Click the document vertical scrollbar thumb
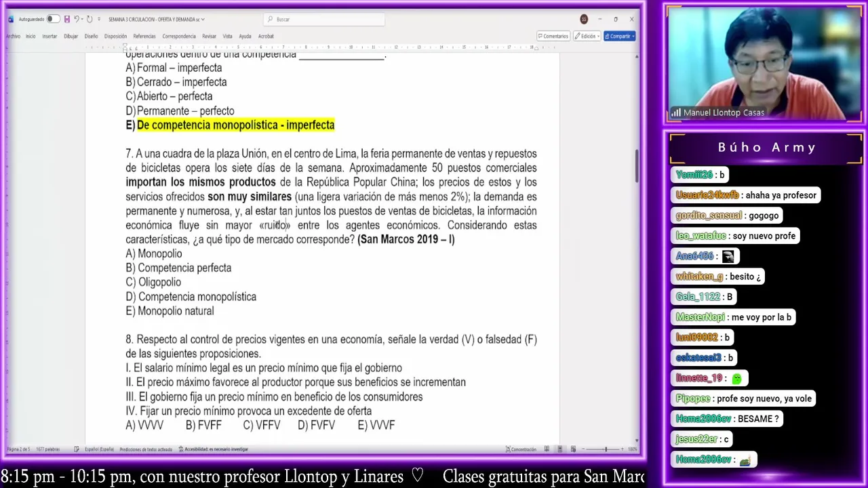The width and height of the screenshot is (868, 488). click(x=636, y=165)
